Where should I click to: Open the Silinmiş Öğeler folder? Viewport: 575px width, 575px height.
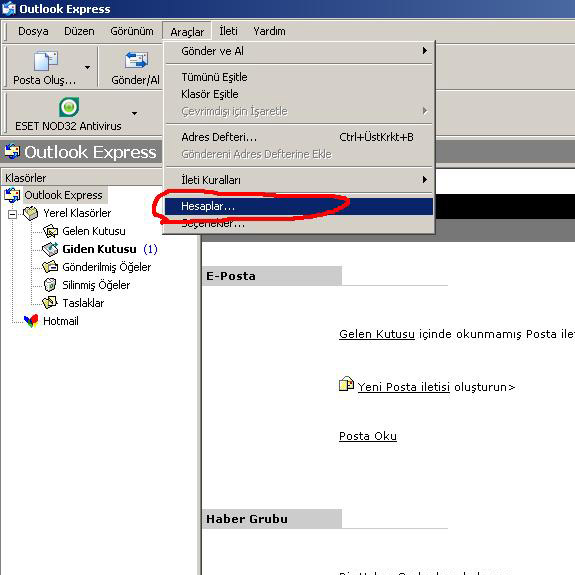point(96,285)
